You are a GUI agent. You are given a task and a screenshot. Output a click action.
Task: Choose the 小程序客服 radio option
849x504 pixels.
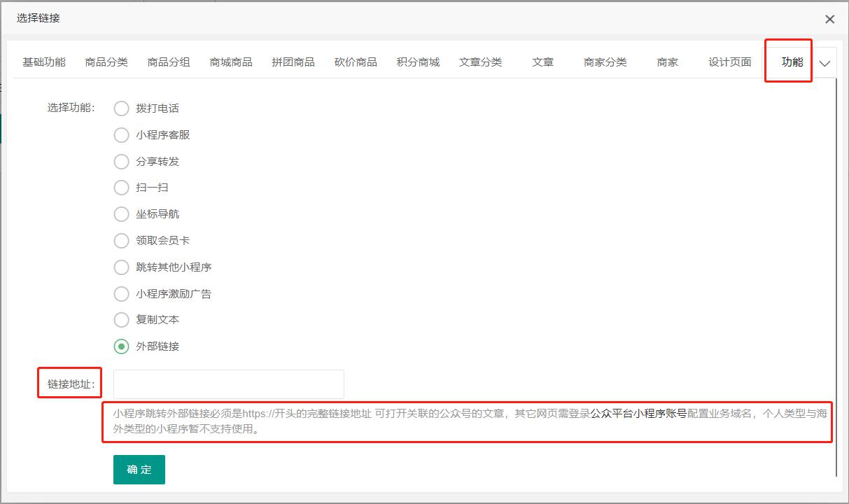click(122, 135)
